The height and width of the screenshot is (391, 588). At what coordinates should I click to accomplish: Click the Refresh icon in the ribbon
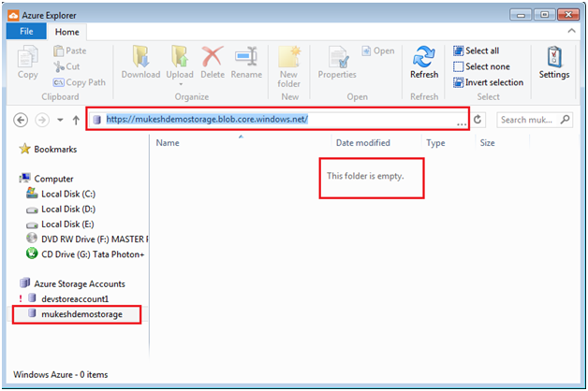424,57
